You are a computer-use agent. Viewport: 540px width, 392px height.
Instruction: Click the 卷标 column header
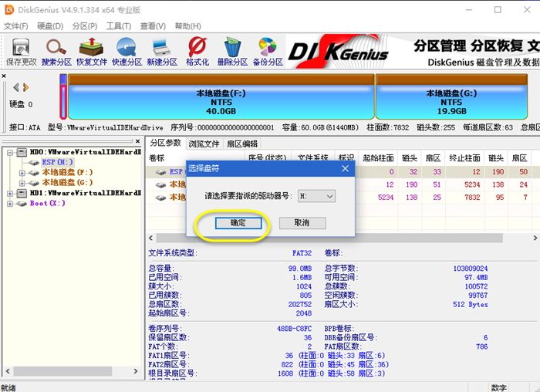coord(157,158)
